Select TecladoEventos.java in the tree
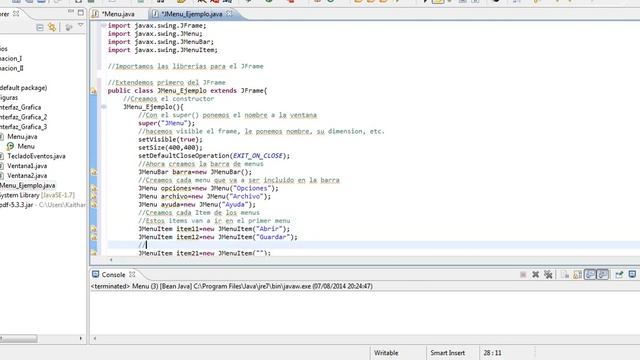640x360 pixels. click(x=36, y=156)
